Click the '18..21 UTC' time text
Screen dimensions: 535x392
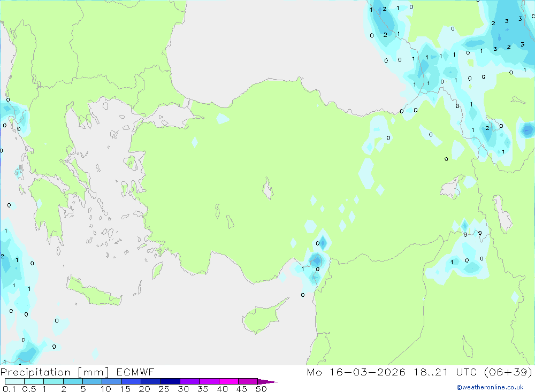click(x=446, y=372)
